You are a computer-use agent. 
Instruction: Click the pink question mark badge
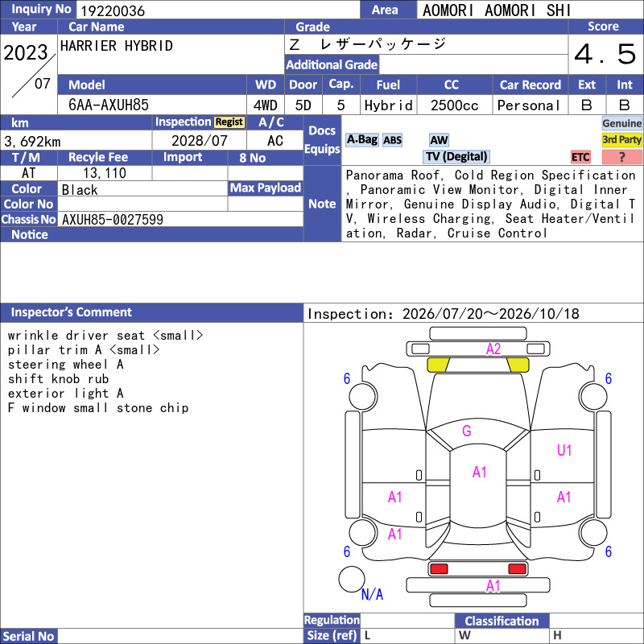coord(621,157)
